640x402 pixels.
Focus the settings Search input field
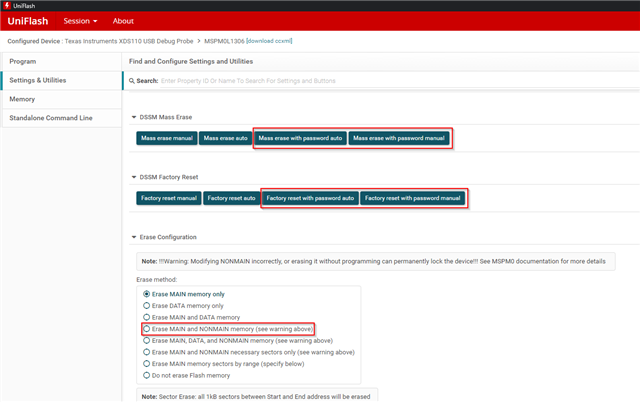coord(398,81)
